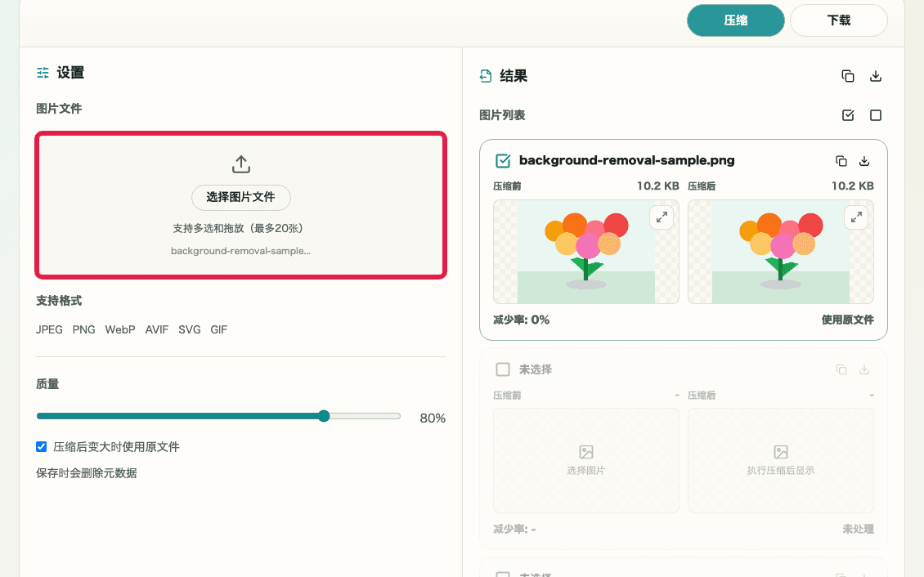Click the 减少率: 0% text
This screenshot has width=924, height=577.
521,320
